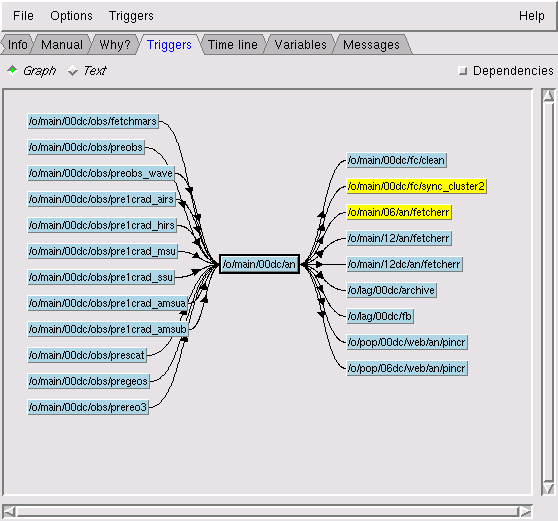558x521 pixels.
Task: Select the central /o/main/00dc/an node
Action: [259, 264]
